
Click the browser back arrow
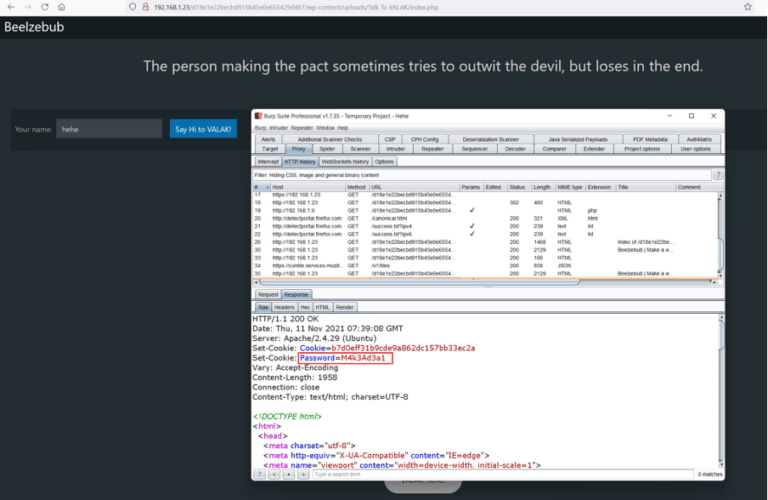[8, 7]
